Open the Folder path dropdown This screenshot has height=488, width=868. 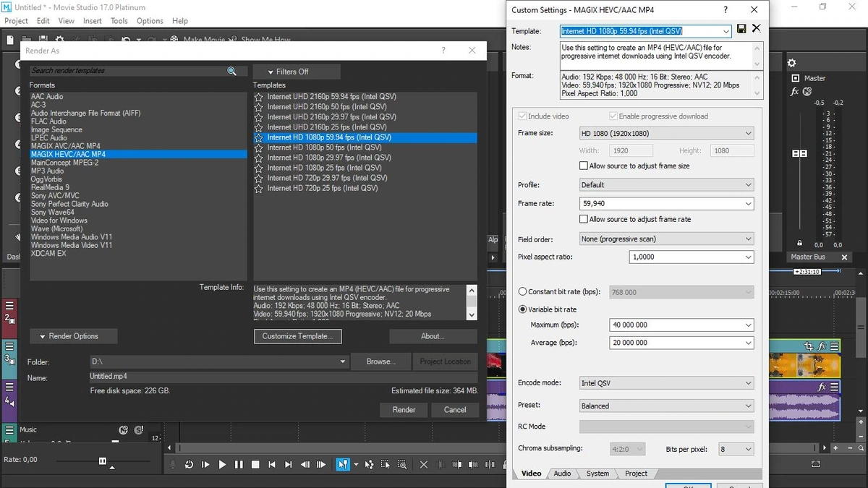tap(343, 361)
